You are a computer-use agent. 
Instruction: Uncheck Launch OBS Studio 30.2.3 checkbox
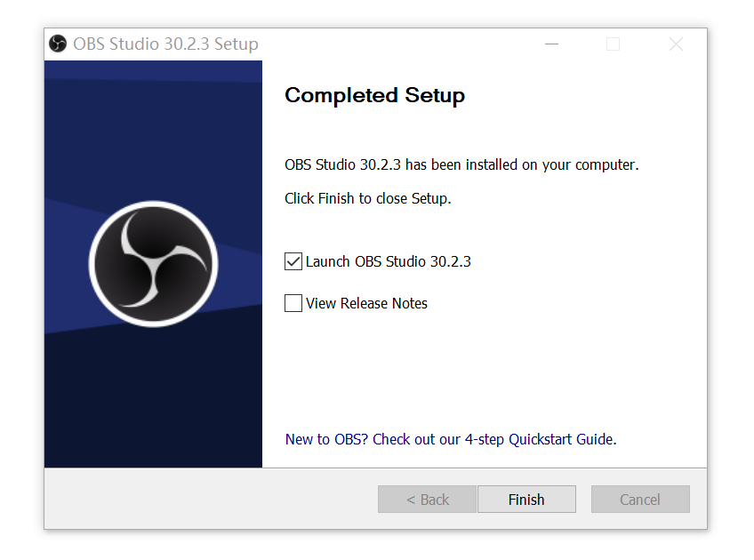[x=293, y=261]
